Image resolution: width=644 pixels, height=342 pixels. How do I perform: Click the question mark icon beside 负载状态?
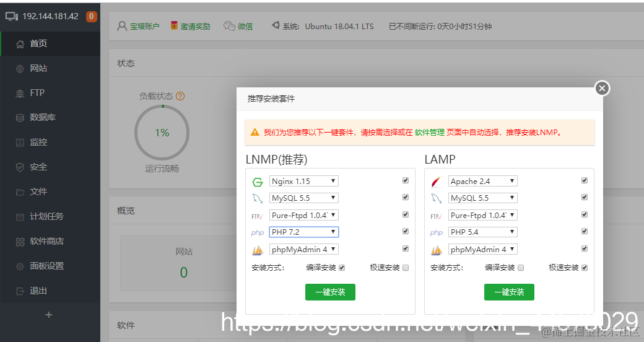pos(180,96)
